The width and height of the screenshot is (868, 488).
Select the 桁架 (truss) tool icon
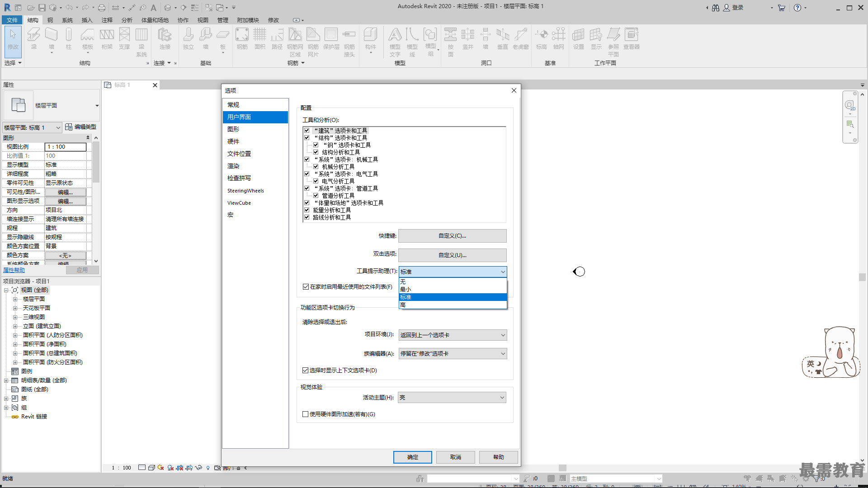[x=107, y=38]
